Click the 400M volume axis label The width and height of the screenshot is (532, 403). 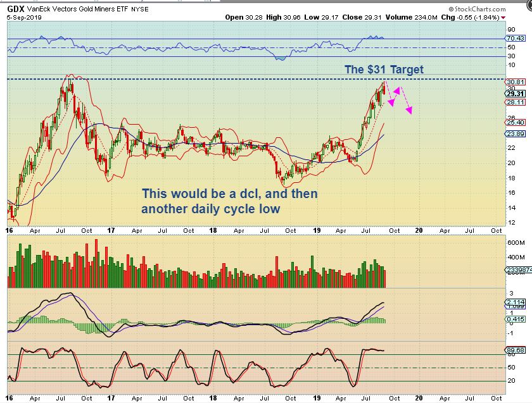516,257
